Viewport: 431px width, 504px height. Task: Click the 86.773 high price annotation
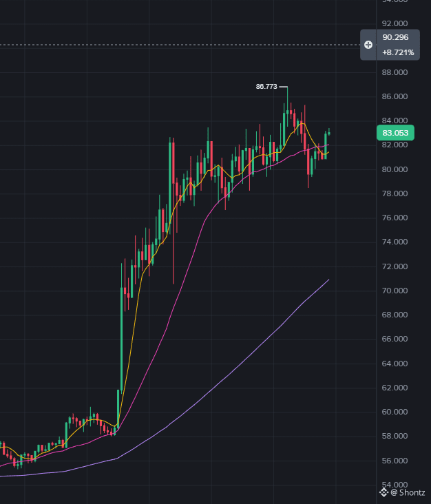tap(266, 87)
